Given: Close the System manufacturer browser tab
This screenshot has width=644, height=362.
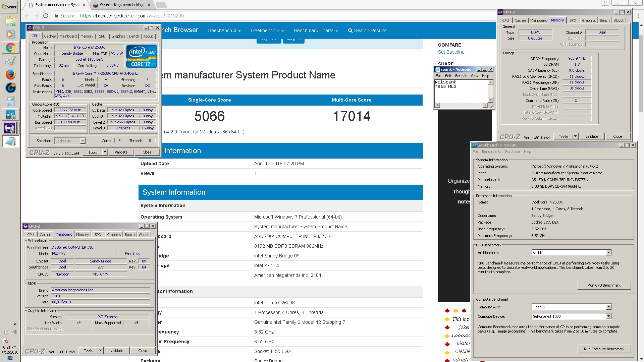Looking at the screenshot, I should click(84, 5).
